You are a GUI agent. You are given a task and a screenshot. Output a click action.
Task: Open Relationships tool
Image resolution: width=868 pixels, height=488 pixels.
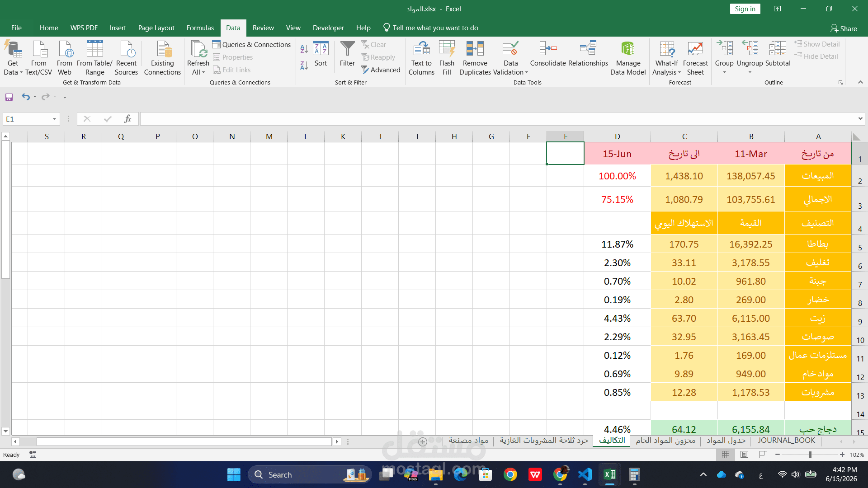click(588, 54)
